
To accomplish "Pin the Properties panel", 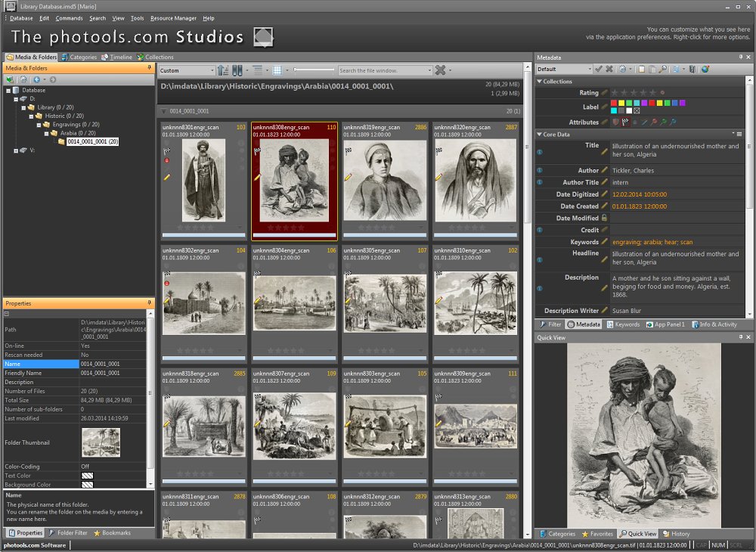I will point(150,302).
